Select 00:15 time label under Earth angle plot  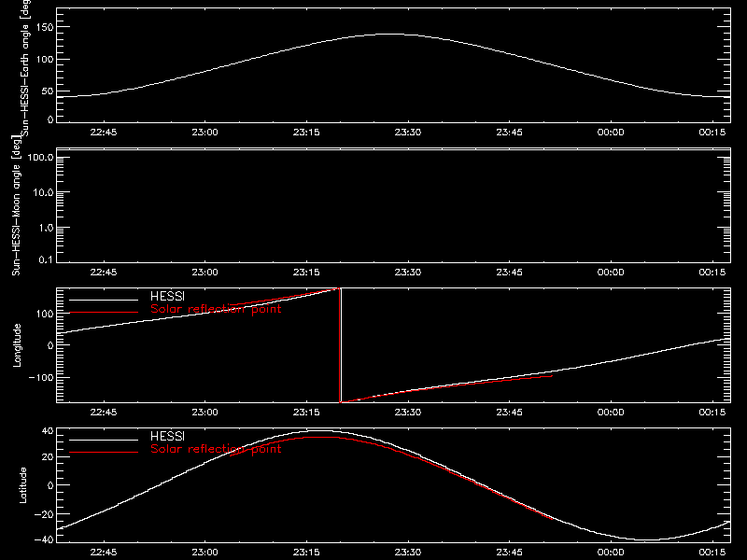(x=712, y=133)
